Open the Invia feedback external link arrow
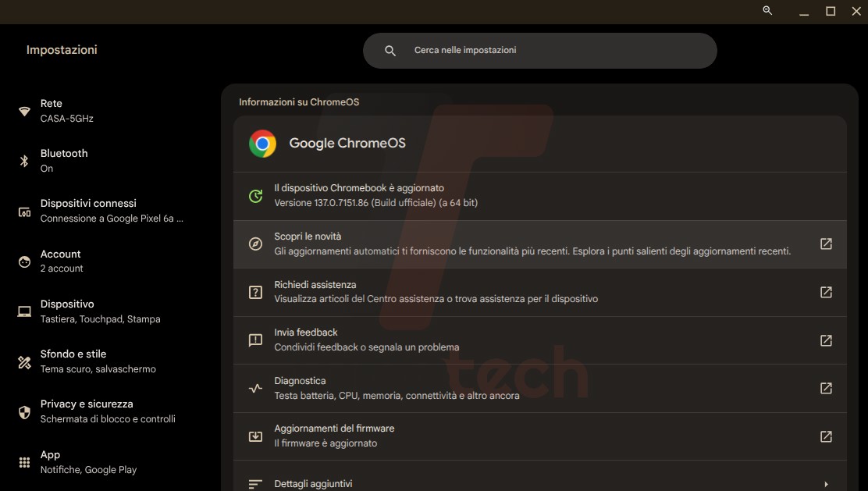Image resolution: width=868 pixels, height=491 pixels. 825,340
